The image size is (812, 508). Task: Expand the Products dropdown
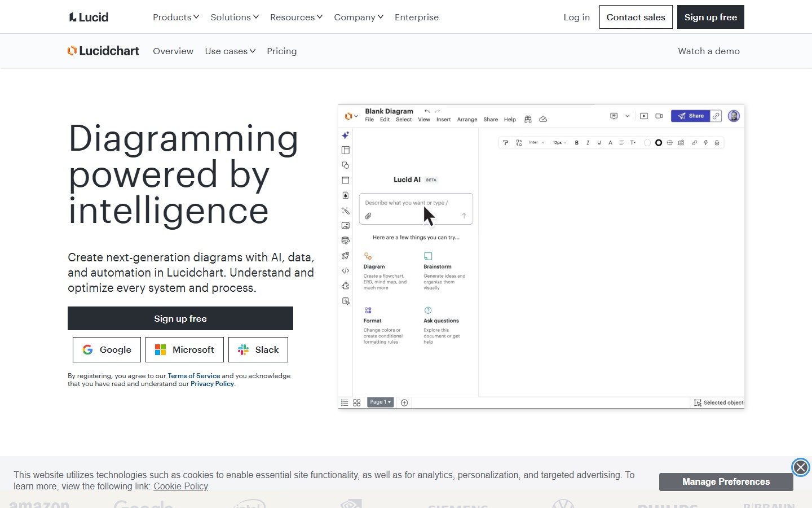[176, 17]
